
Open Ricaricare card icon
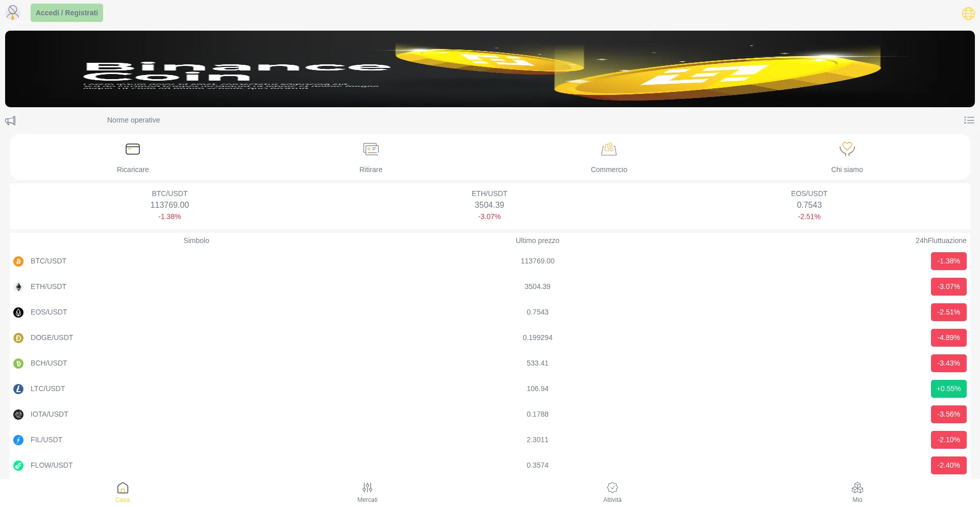(133, 149)
